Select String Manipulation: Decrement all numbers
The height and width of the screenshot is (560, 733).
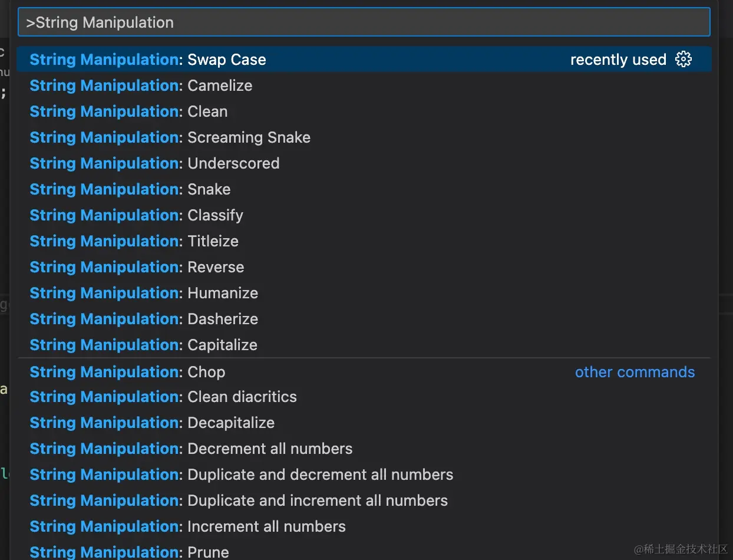click(364, 449)
